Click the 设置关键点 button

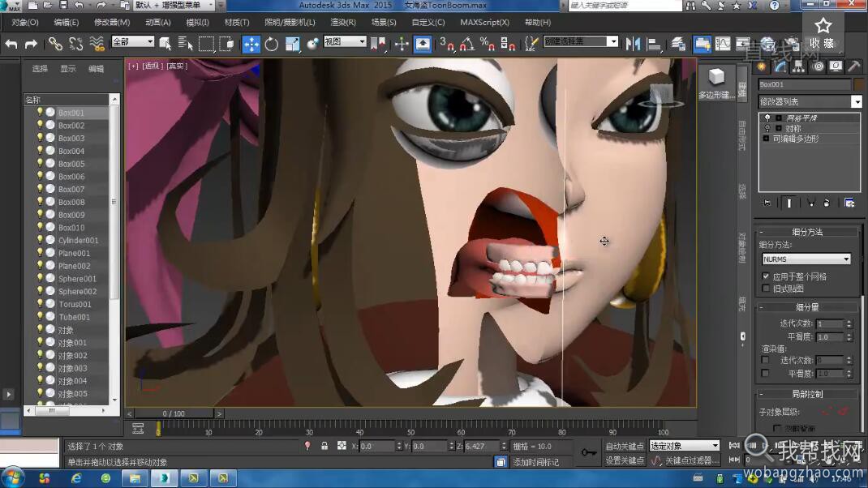pos(625,460)
